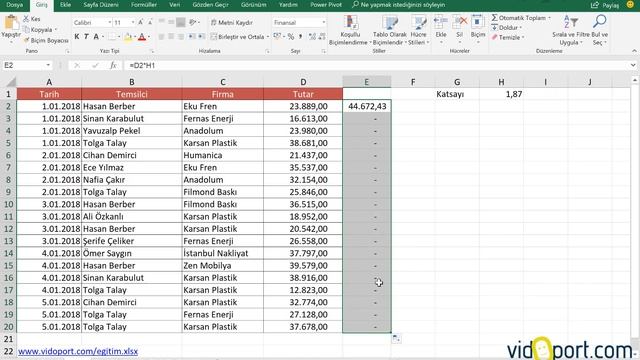Viewport: 640px width, 360px height.
Task: Decrease font size with the smaller A icon
Action: [x=150, y=22]
